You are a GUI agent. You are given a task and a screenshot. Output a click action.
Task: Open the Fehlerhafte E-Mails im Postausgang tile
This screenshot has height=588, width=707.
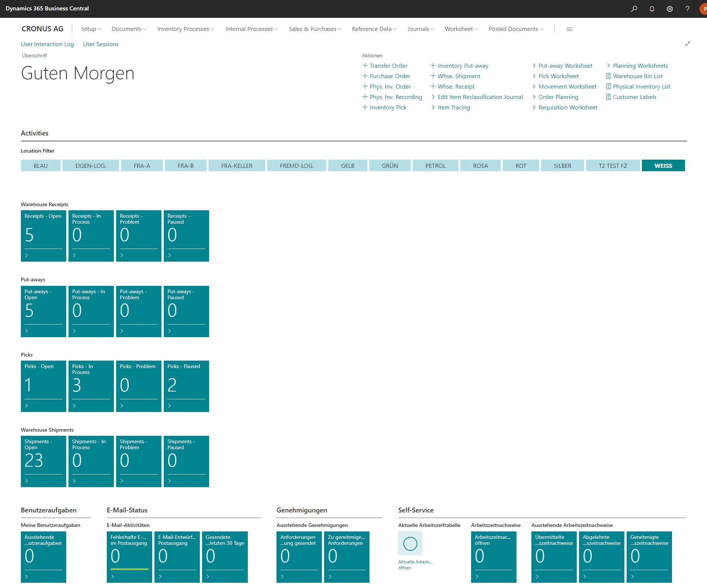pyautogui.click(x=129, y=557)
